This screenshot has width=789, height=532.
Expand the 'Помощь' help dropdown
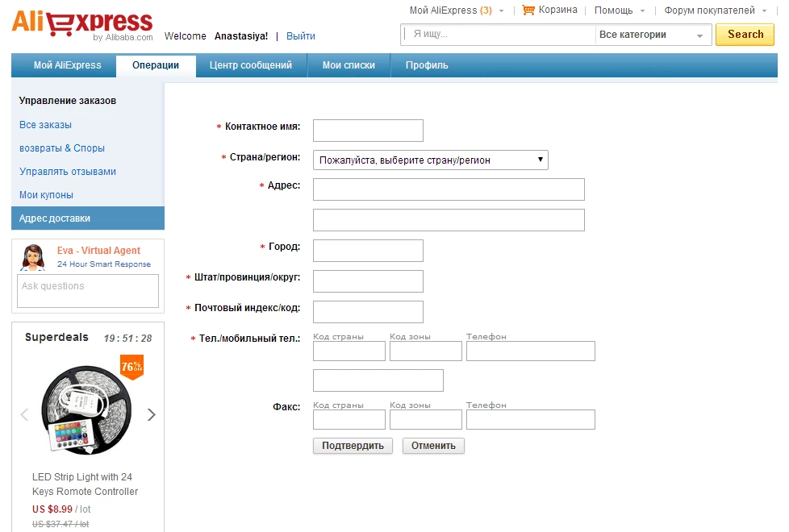(x=620, y=10)
